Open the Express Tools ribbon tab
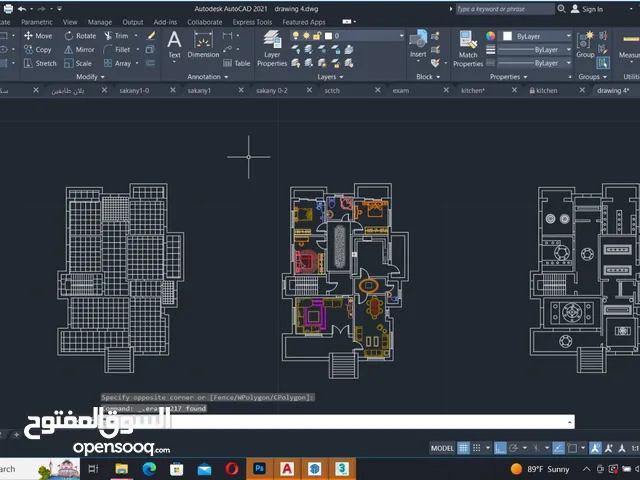 [252, 22]
